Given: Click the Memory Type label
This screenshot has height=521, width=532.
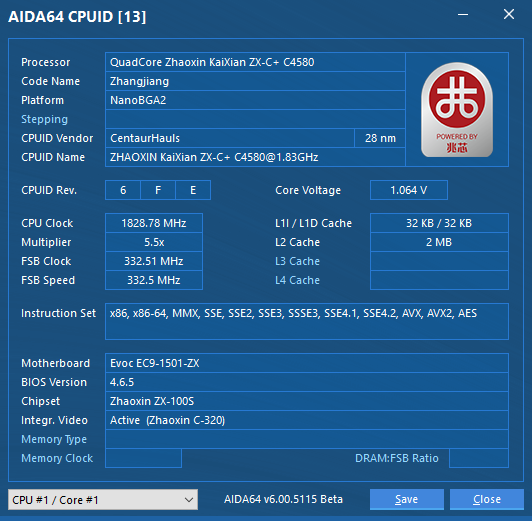Looking at the screenshot, I should point(54,439).
